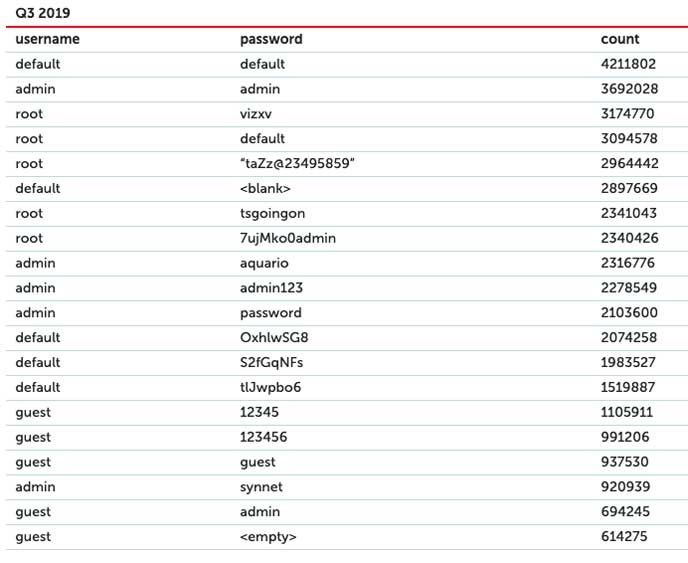This screenshot has width=688, height=563.
Task: Click the 'password' column header
Action: 271,39
